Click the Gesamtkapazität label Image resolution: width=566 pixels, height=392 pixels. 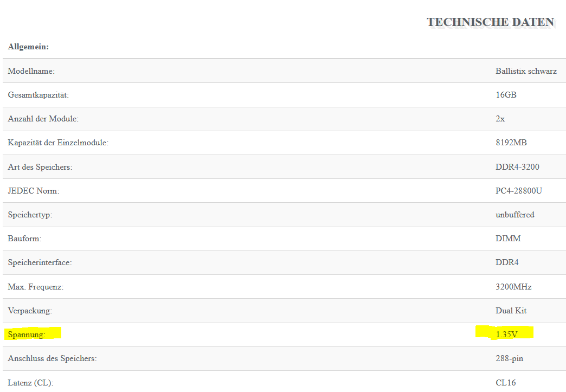[x=38, y=95]
